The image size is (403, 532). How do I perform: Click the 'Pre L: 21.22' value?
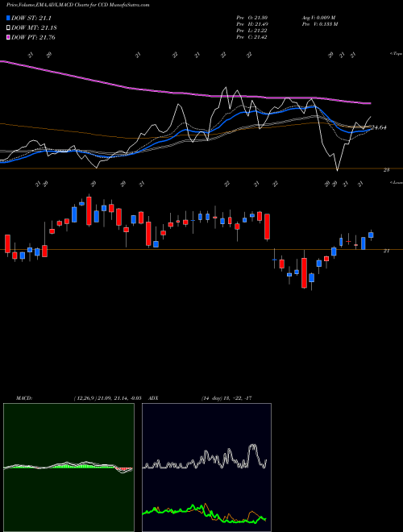click(x=252, y=31)
